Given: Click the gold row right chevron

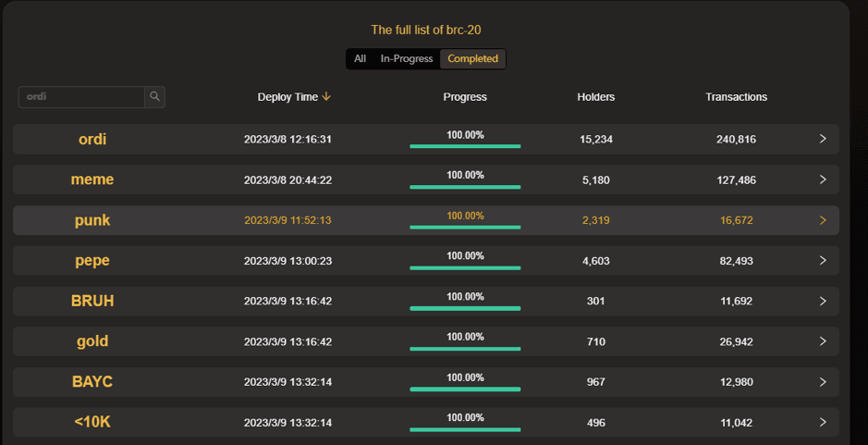Looking at the screenshot, I should pos(823,341).
